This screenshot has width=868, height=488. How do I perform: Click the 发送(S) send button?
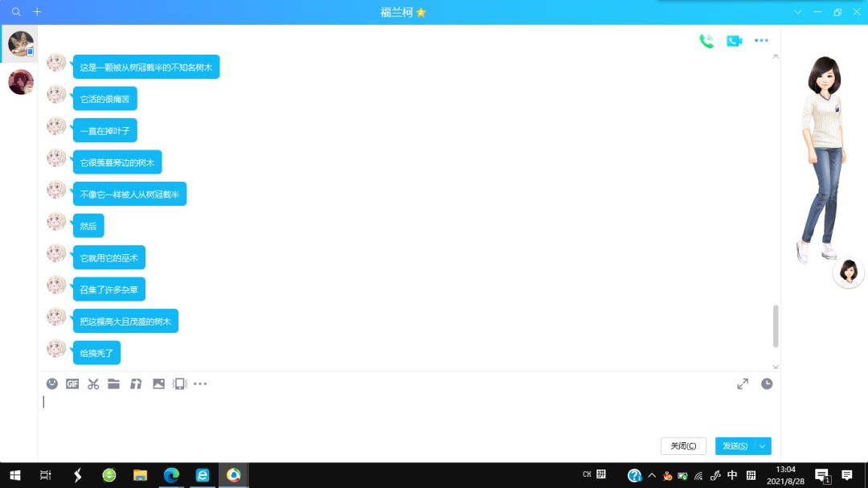tap(735, 446)
